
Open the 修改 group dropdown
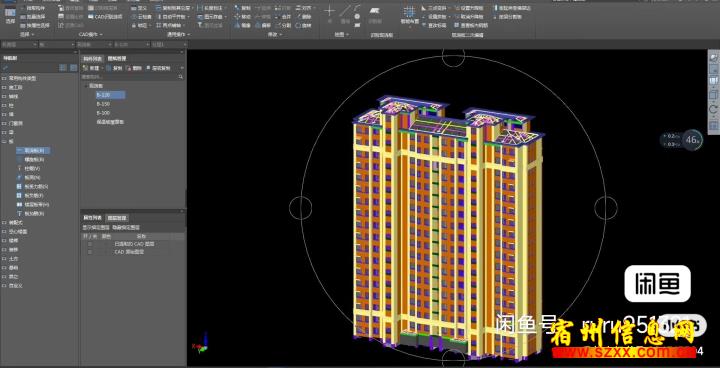point(275,34)
